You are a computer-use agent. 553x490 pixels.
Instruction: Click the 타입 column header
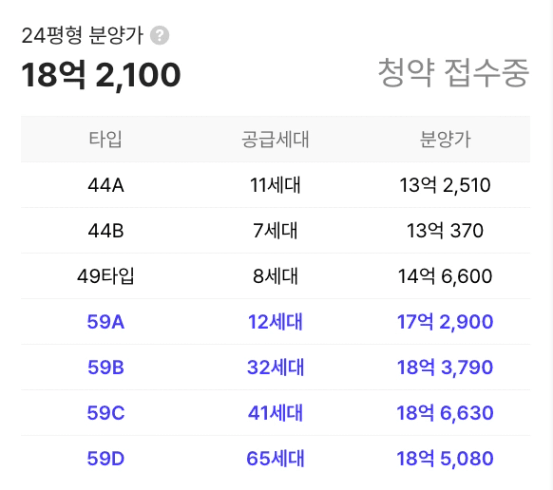105,139
